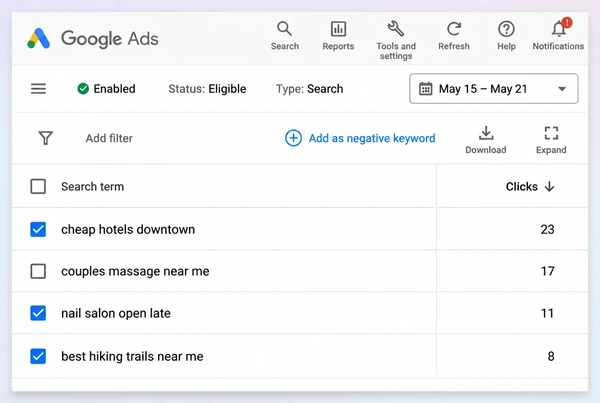This screenshot has width=600, height=403.
Task: Click the nail salon open late term
Action: pos(116,313)
